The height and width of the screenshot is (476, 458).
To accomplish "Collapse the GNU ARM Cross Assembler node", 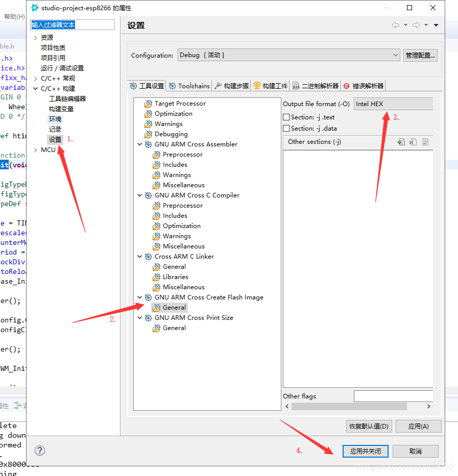I will point(139,144).
